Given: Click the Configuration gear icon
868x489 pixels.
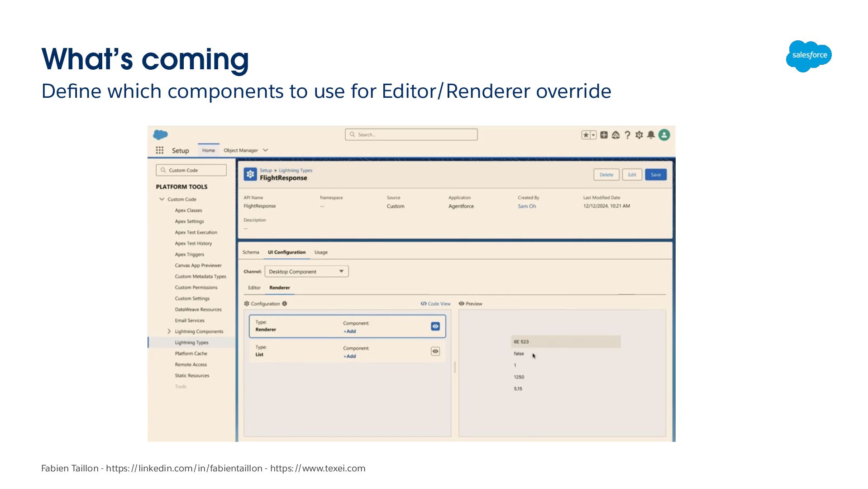Looking at the screenshot, I should pyautogui.click(x=247, y=304).
